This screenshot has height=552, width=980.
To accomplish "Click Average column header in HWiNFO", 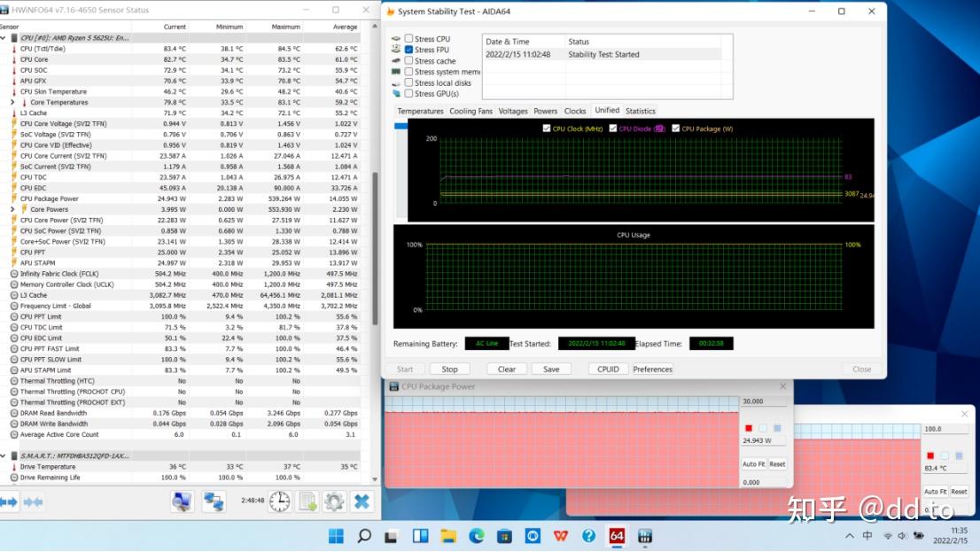I will [345, 27].
